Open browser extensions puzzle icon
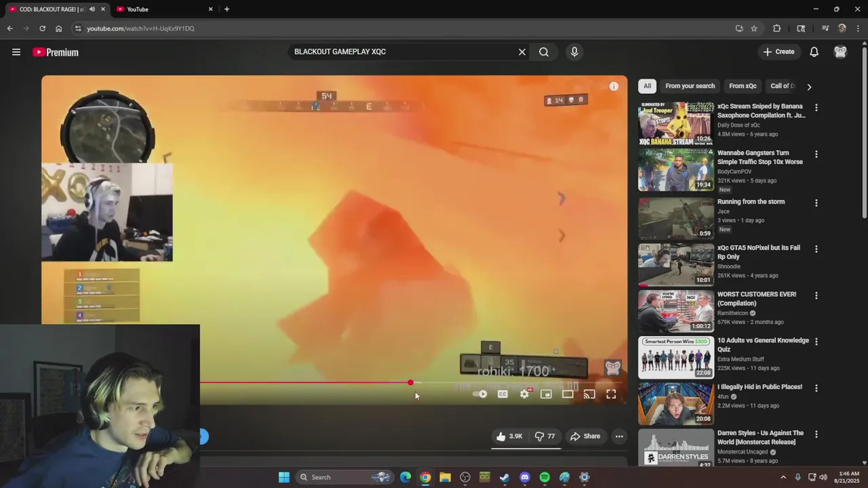Image resolution: width=868 pixels, height=488 pixels. tap(776, 28)
